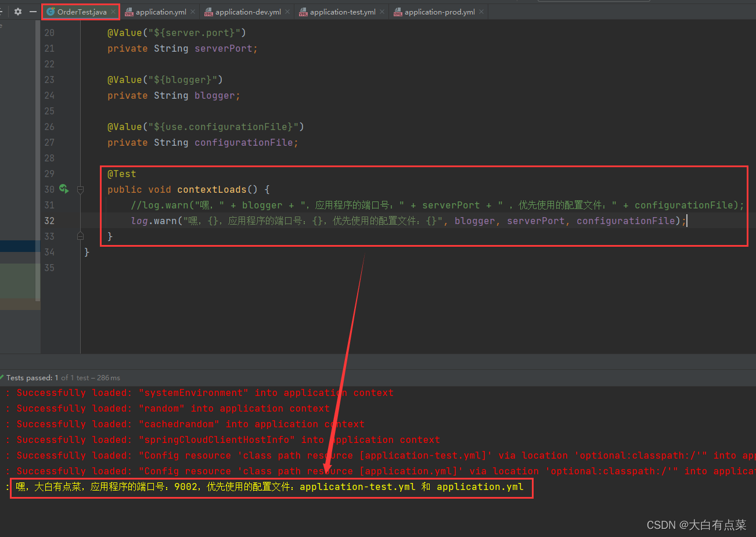Click the yellow port 9002 output line
The image size is (756, 537).
pos(270,487)
